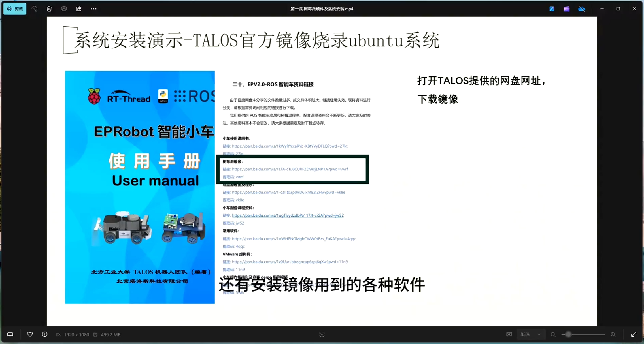The image size is (644, 344).
Task: Delete the file with the trash icon
Action: click(49, 9)
